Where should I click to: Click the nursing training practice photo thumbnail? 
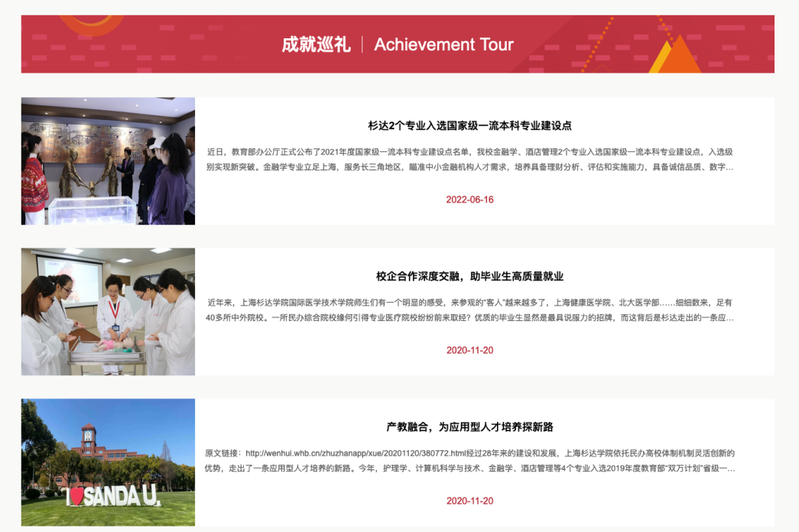pos(107,310)
